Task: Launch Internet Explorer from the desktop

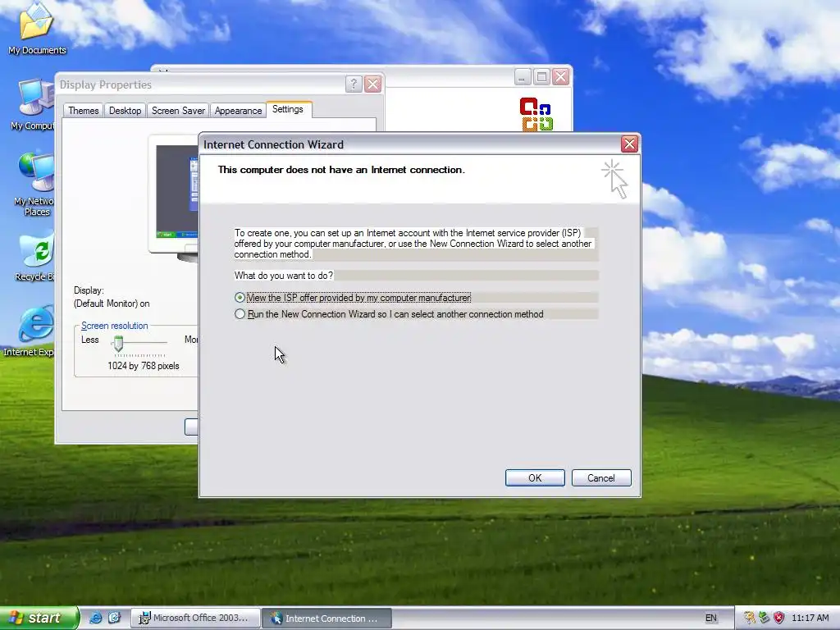Action: 32,331
